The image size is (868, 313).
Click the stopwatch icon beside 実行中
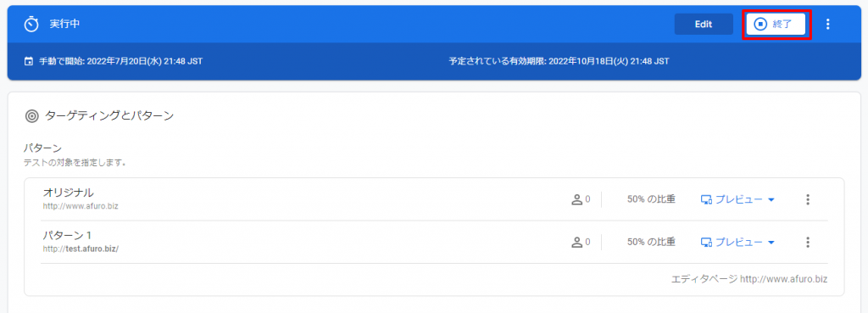pos(32,25)
